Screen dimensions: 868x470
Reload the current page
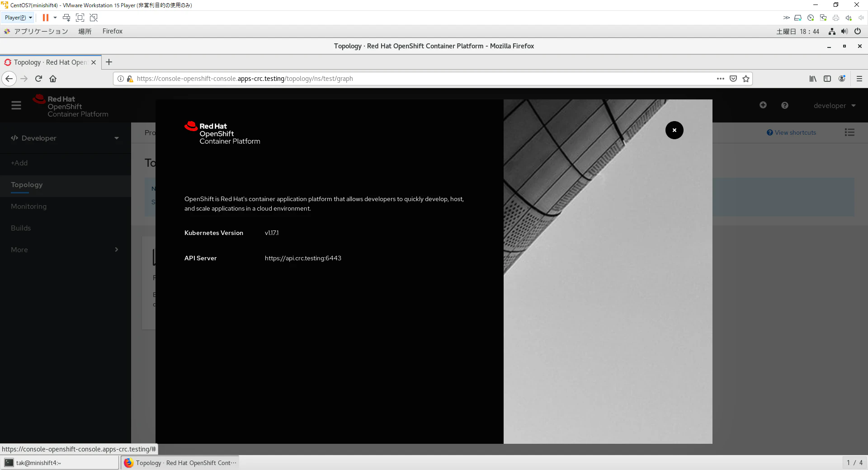click(x=38, y=79)
